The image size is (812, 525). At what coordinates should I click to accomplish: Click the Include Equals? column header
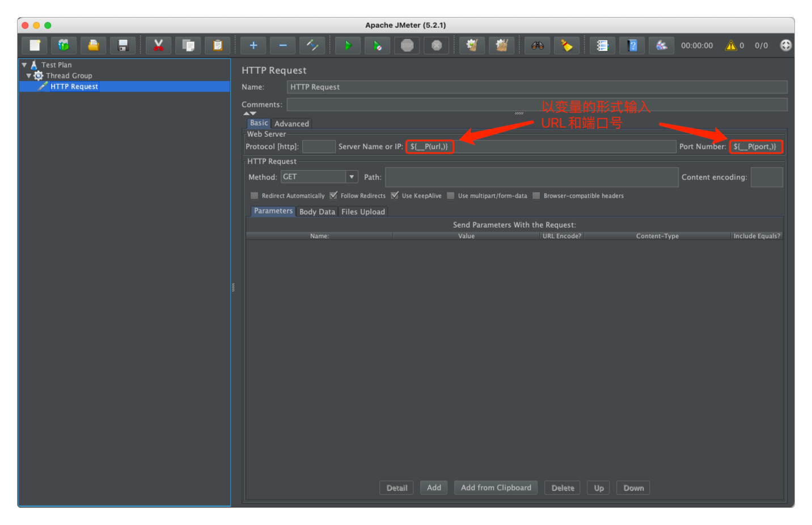point(756,236)
